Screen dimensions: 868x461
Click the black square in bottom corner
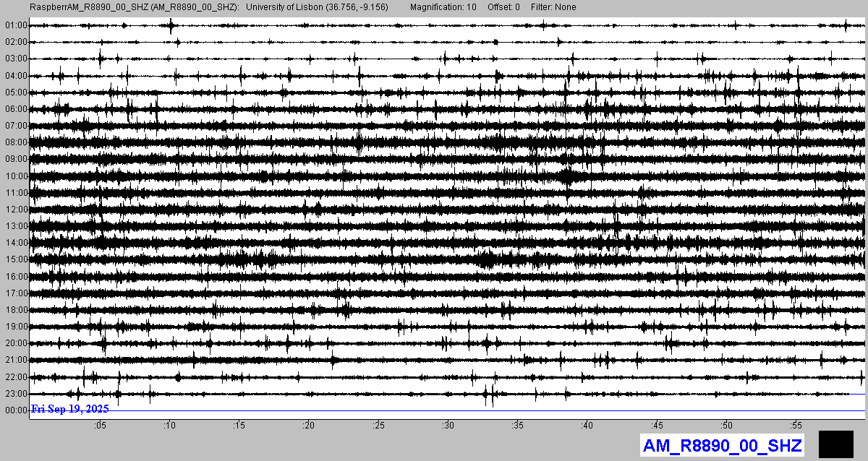click(x=835, y=444)
